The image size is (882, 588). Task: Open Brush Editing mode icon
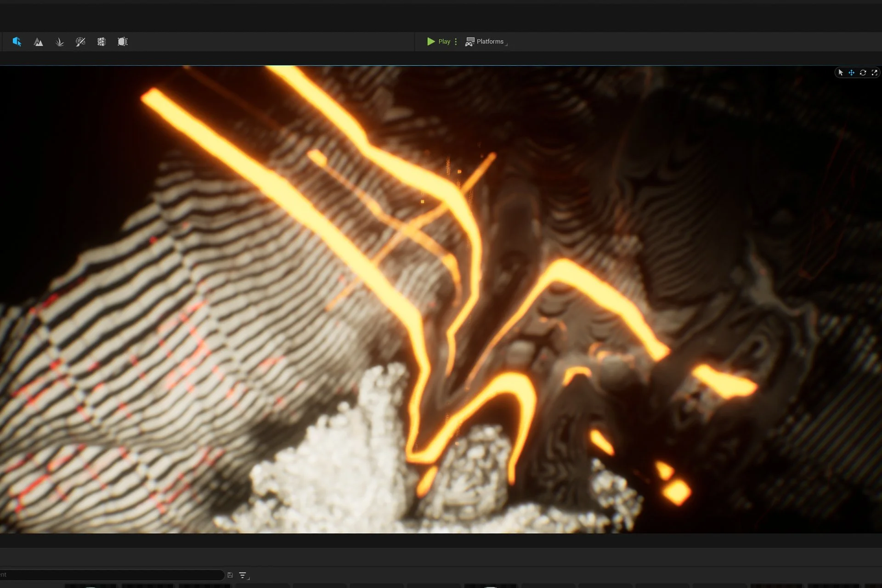click(123, 42)
